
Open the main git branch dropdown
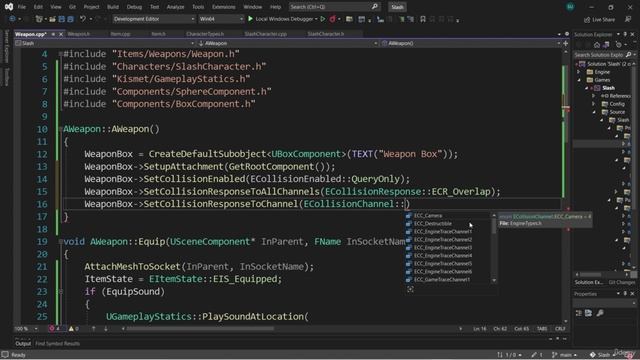tap(564, 355)
